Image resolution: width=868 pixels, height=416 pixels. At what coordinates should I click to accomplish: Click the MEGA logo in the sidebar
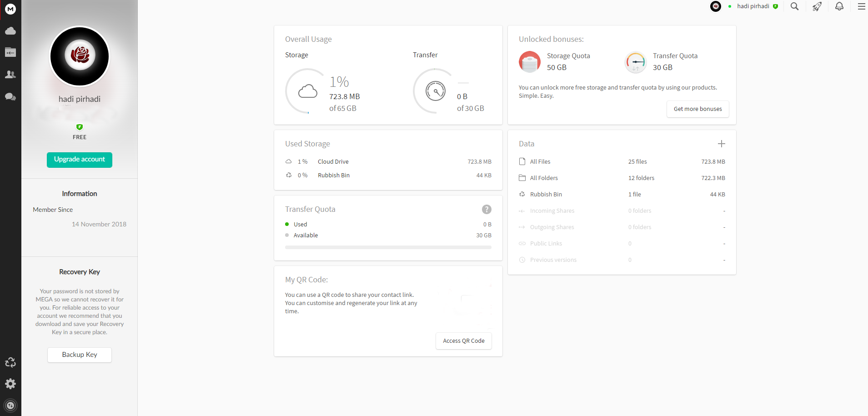10,9
